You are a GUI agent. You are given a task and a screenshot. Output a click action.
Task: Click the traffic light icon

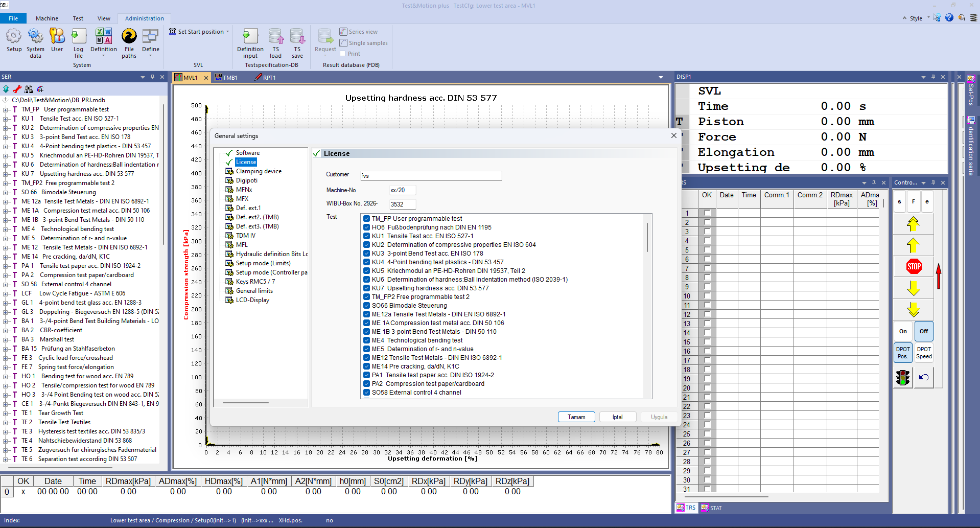(903, 378)
